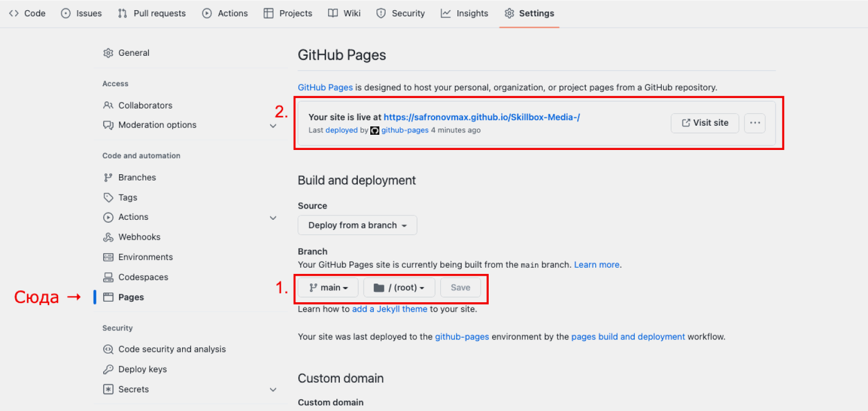Open the three-dots menu next to Visit site
The height and width of the screenshot is (411, 868).
[755, 123]
